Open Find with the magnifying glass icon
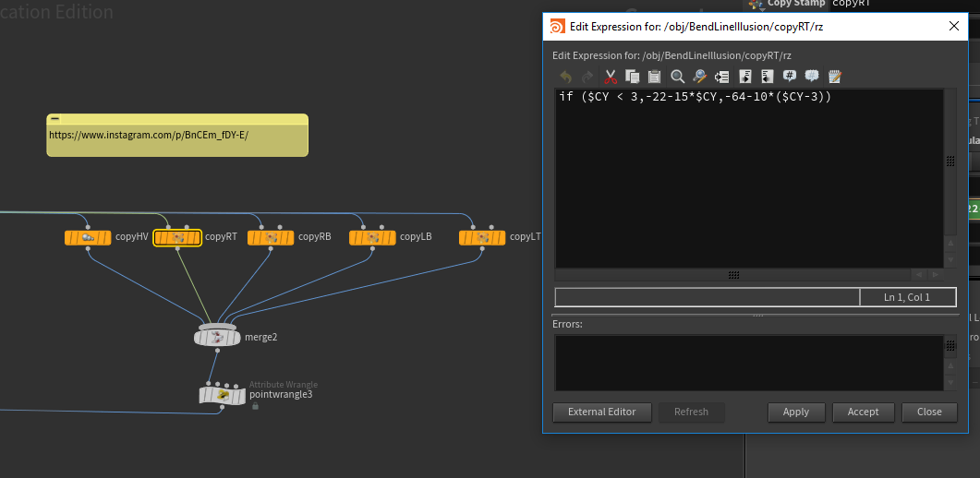Screen dimensions: 980x478 tap(678, 77)
